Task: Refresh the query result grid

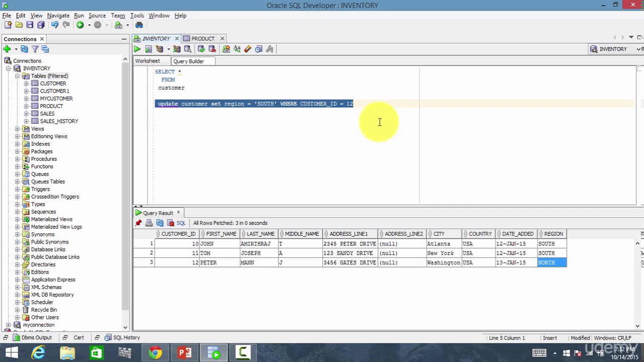Action: tap(160, 223)
